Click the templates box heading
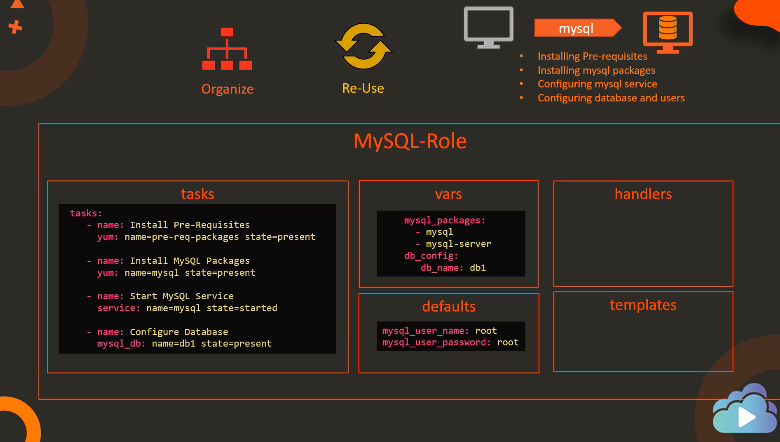 click(x=643, y=305)
